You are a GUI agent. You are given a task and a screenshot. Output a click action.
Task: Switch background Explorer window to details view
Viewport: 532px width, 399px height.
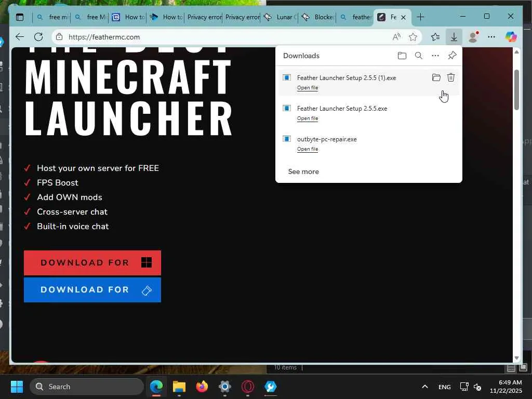click(511, 368)
